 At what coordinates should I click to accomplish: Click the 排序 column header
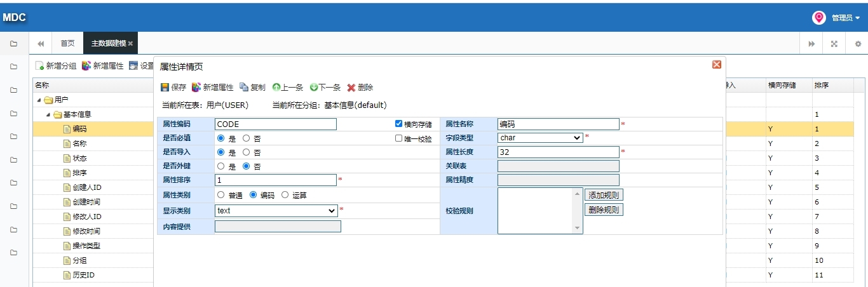click(832, 85)
